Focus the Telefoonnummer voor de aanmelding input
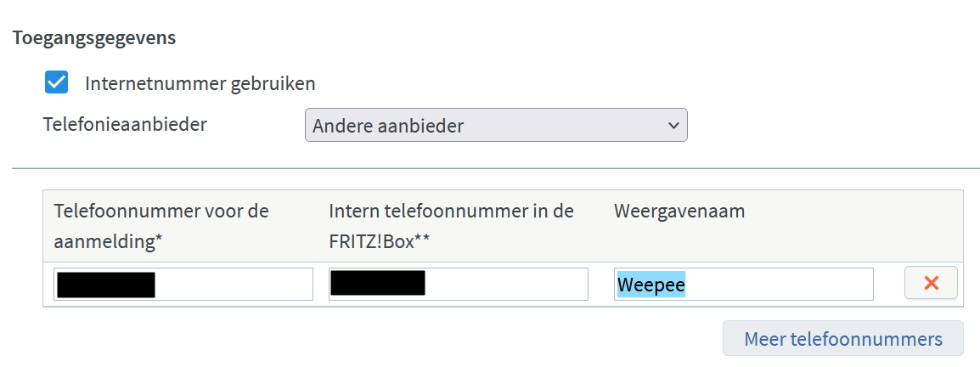The width and height of the screenshot is (980, 367). pyautogui.click(x=234, y=285)
